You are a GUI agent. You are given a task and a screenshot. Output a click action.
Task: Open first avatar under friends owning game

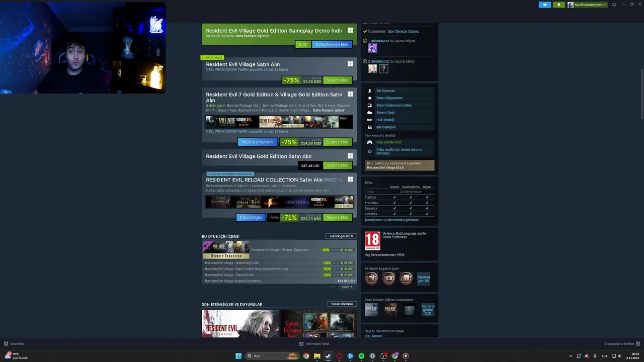click(372, 68)
